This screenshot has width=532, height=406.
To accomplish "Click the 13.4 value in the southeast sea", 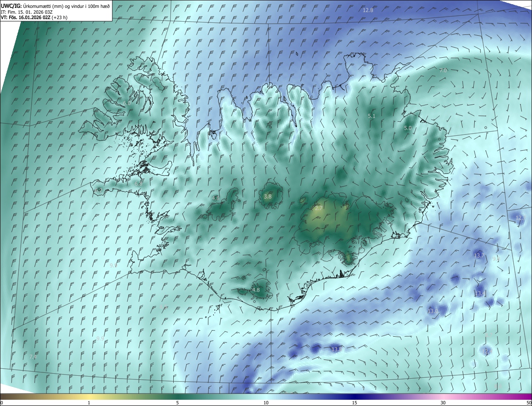I will pyautogui.click(x=480, y=293).
